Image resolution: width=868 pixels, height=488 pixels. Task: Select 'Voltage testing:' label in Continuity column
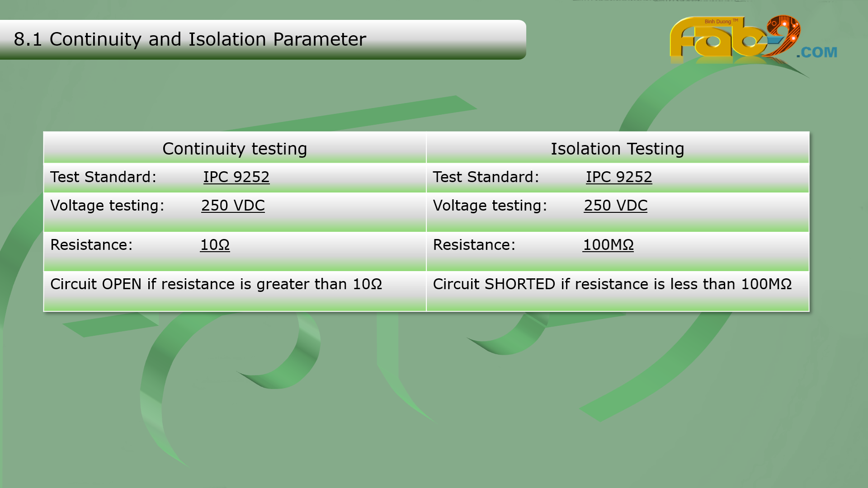(107, 206)
